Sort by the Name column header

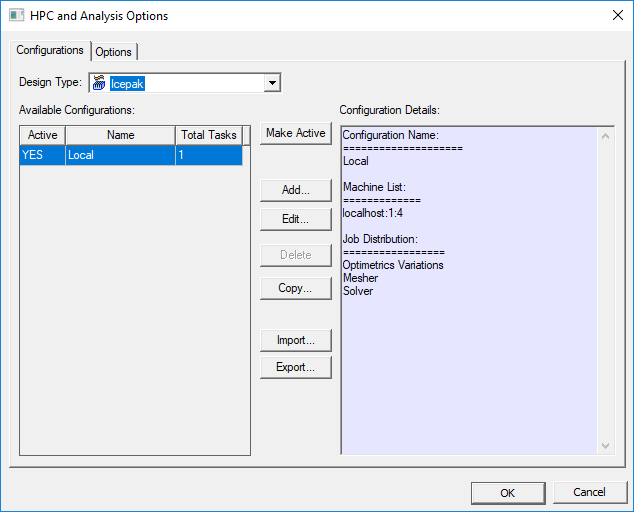point(120,135)
